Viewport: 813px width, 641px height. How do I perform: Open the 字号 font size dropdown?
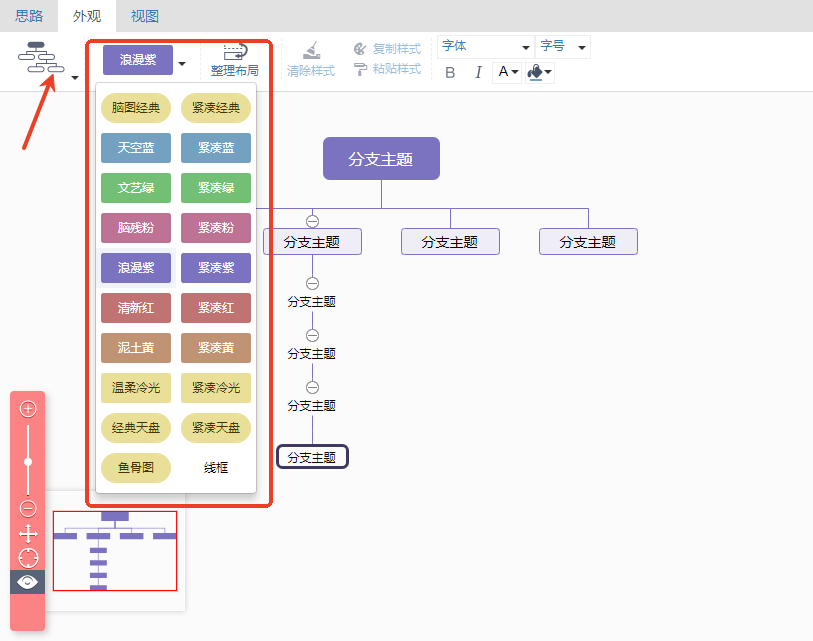point(563,47)
